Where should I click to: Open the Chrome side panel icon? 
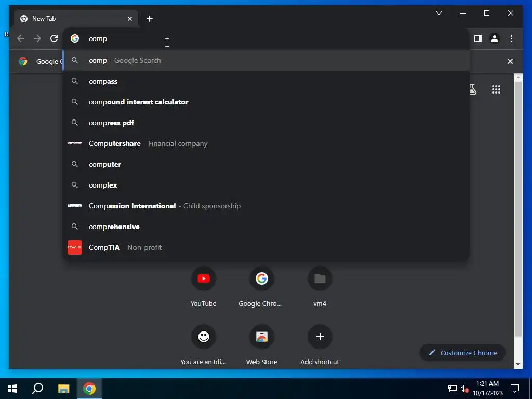coord(478,38)
